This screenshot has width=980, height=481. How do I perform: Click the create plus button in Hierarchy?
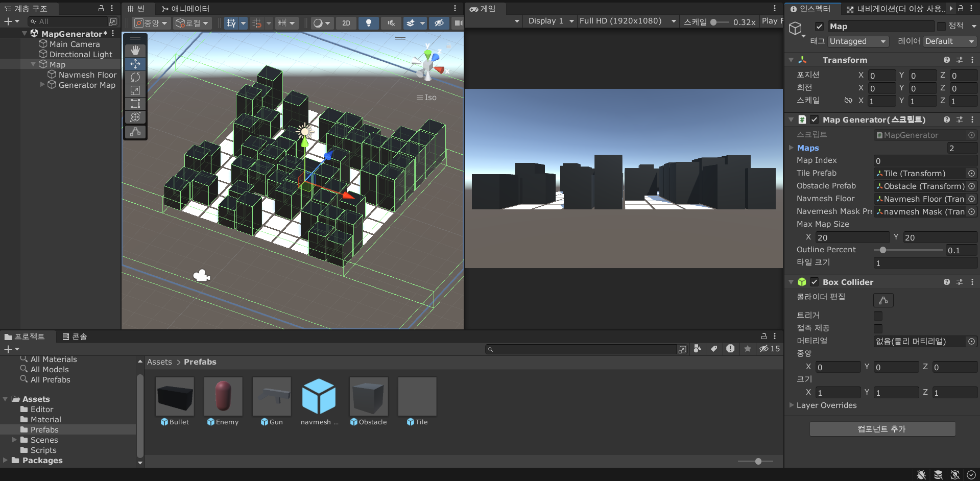(8, 21)
